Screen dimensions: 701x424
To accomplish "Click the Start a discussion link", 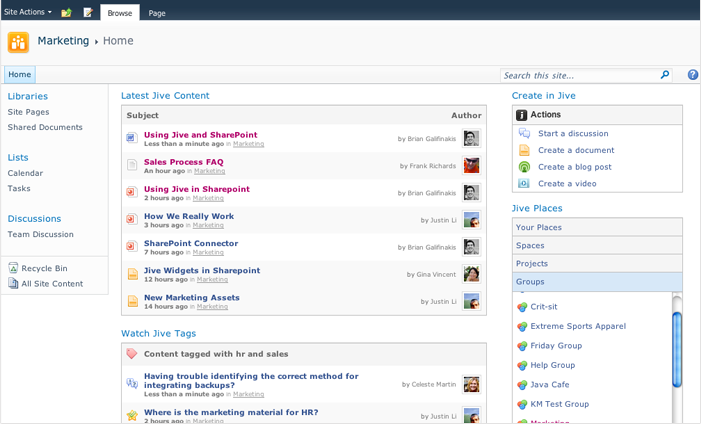I will (573, 133).
